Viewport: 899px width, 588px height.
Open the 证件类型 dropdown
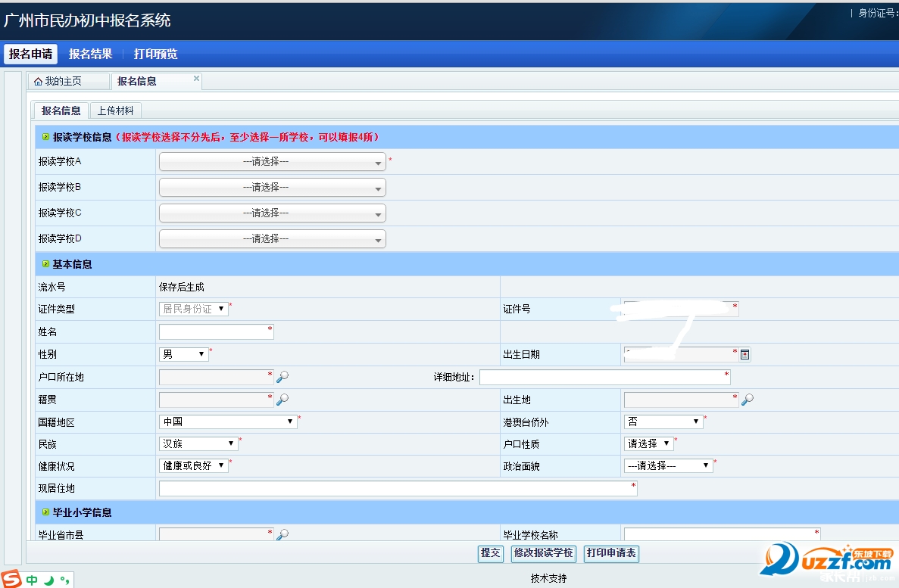coord(193,309)
